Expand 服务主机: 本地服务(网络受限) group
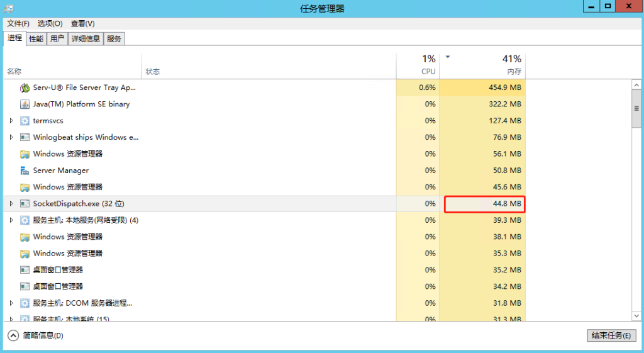This screenshot has width=644, height=353. pos(11,220)
